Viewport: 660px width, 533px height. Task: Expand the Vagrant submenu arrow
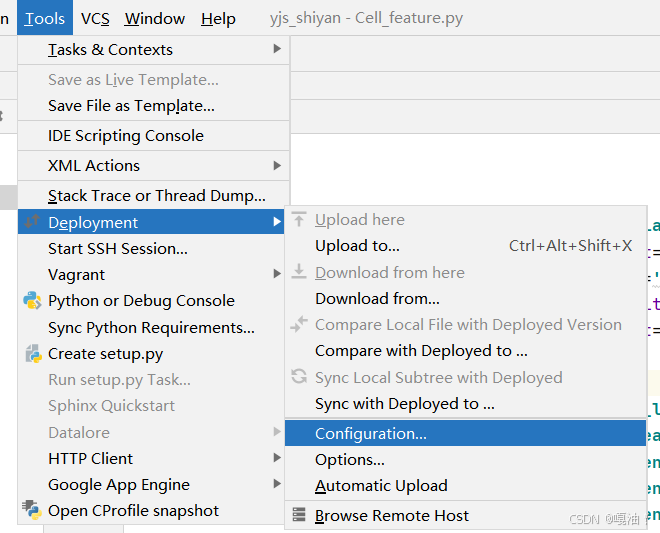(277, 274)
